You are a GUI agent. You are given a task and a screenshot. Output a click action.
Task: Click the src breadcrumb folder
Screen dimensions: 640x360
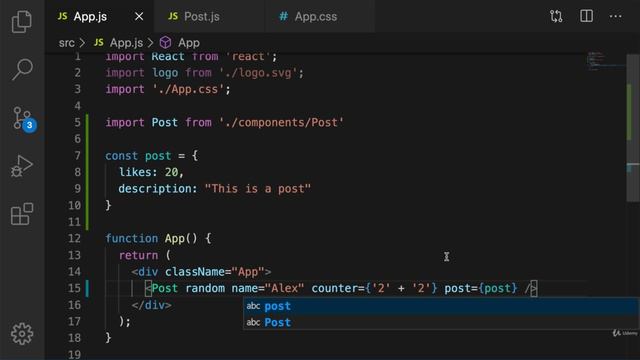point(67,42)
